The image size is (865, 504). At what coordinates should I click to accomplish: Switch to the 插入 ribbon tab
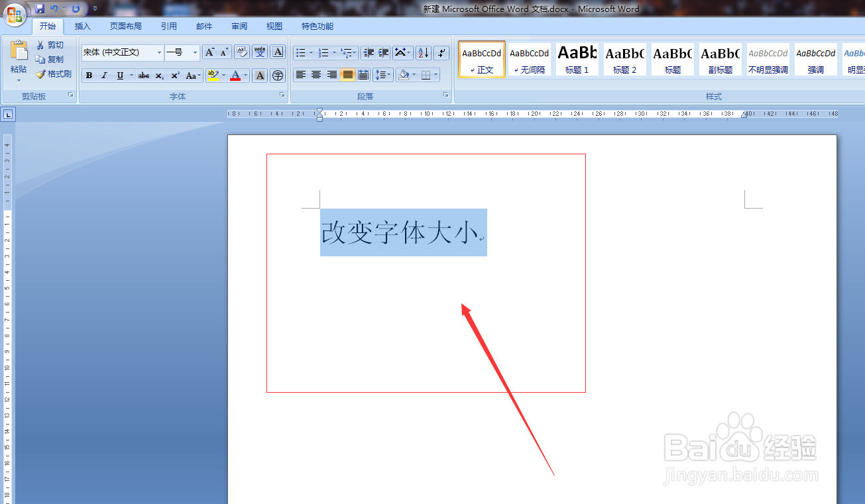point(82,26)
